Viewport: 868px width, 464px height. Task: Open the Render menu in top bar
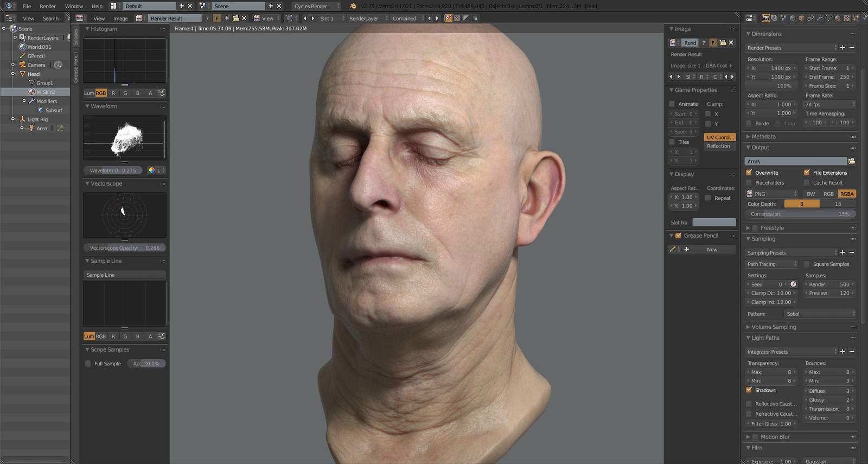click(x=48, y=6)
